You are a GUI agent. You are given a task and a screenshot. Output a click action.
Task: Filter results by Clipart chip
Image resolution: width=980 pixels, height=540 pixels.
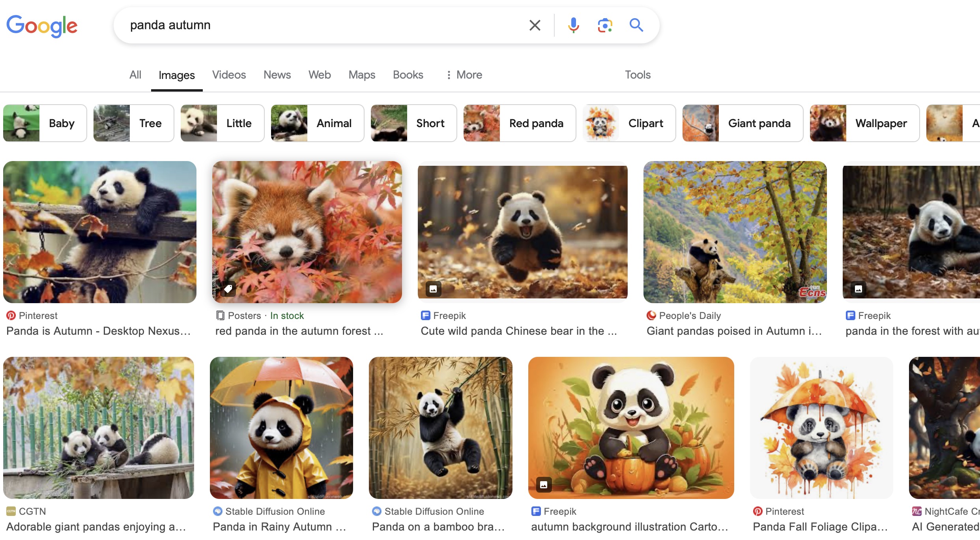click(629, 123)
